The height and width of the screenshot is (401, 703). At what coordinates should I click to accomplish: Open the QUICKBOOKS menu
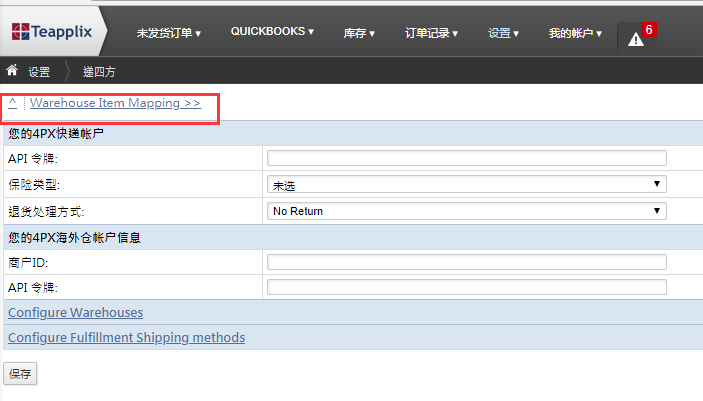tap(272, 31)
